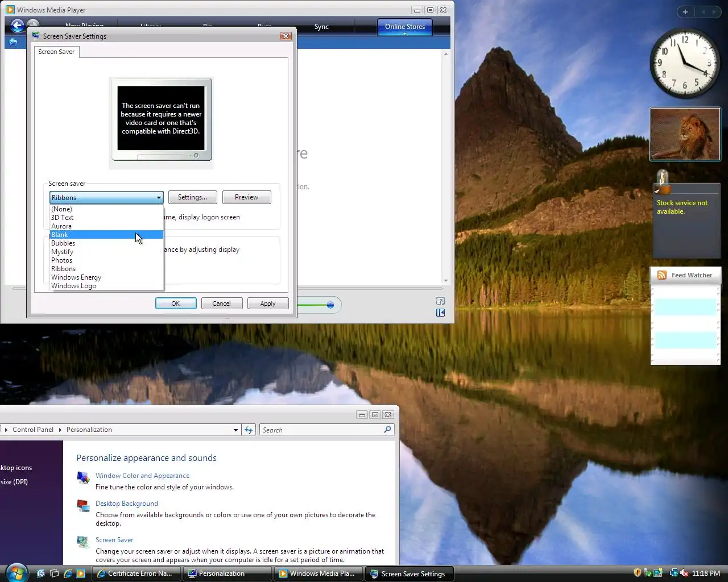Click the Windows Media Player title bar icon

coord(10,10)
